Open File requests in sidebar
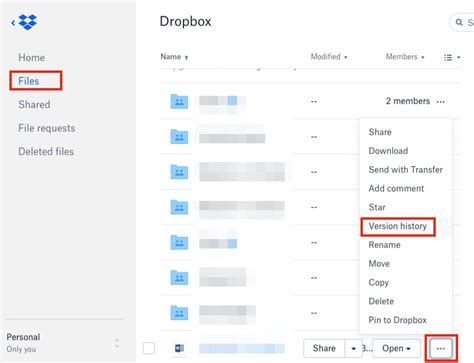This screenshot has height=363, width=474. coord(47,128)
